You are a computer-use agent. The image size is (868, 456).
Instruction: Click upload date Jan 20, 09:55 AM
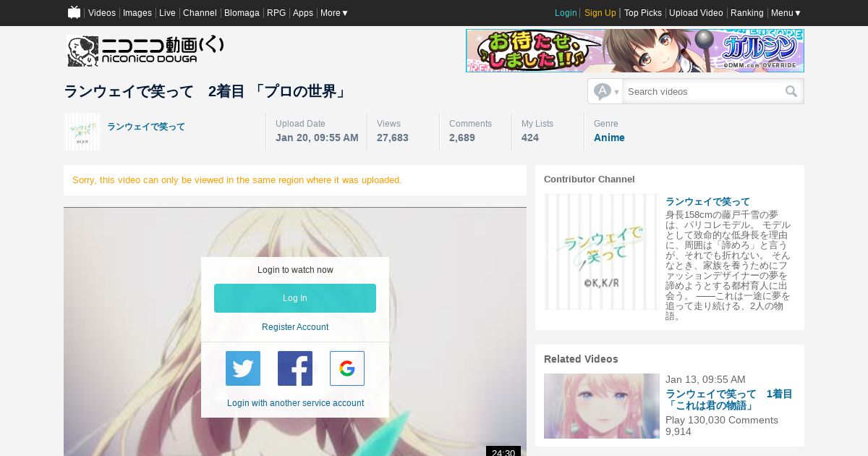click(x=317, y=138)
